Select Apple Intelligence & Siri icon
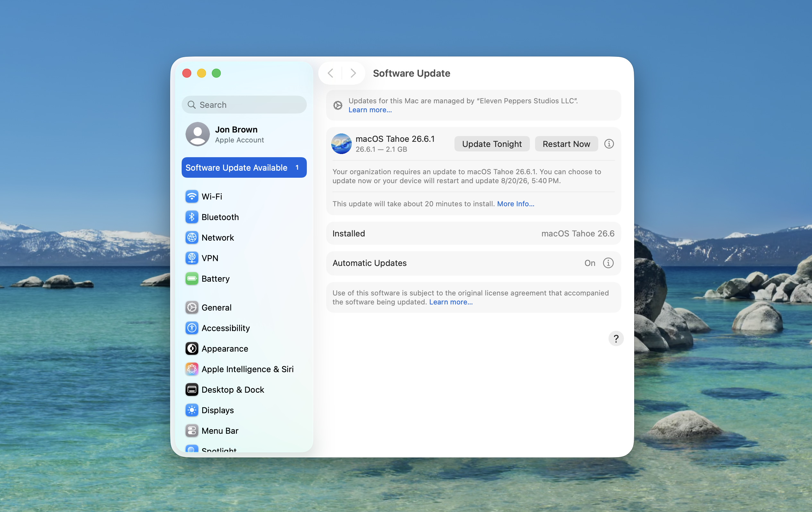The image size is (812, 512). pyautogui.click(x=192, y=370)
